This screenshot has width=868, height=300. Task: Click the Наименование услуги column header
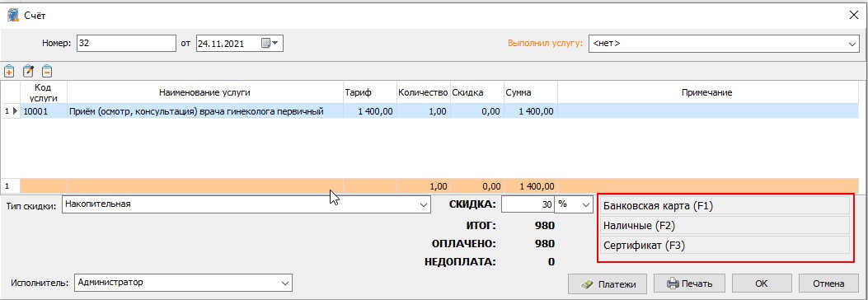click(204, 92)
